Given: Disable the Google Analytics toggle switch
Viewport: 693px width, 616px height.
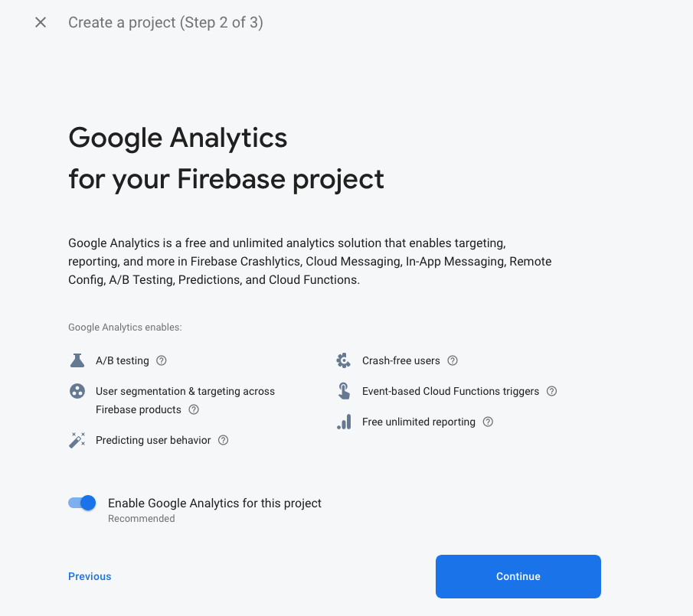Looking at the screenshot, I should point(82,503).
